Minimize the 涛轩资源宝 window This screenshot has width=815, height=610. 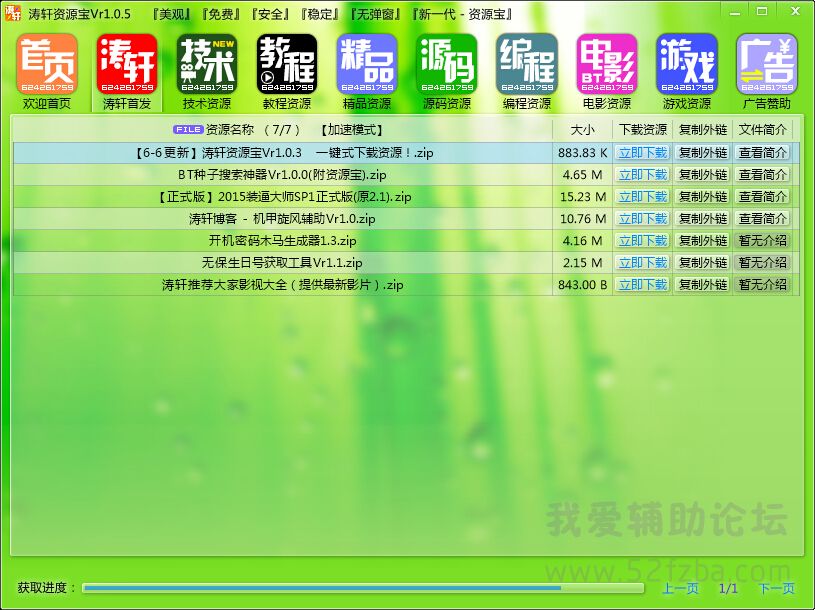pos(735,11)
